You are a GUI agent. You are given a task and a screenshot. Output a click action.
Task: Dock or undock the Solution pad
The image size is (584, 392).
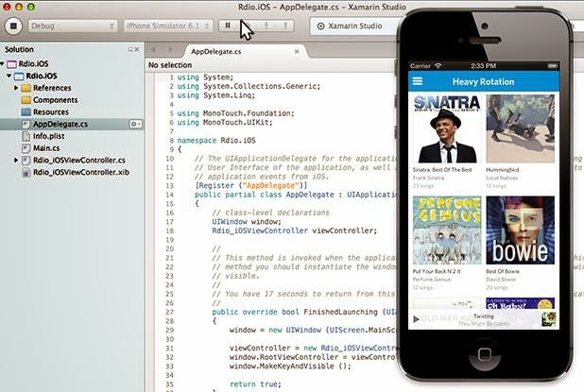tap(130, 49)
